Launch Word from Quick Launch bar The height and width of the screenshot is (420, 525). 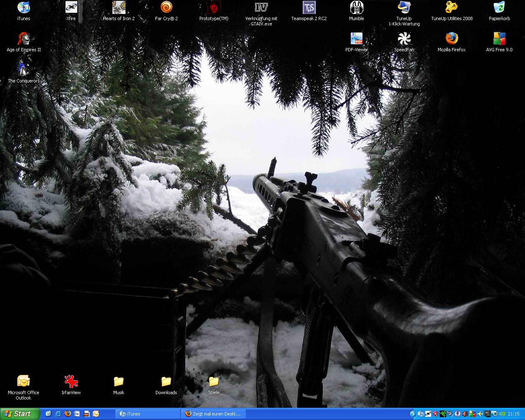coord(77,414)
